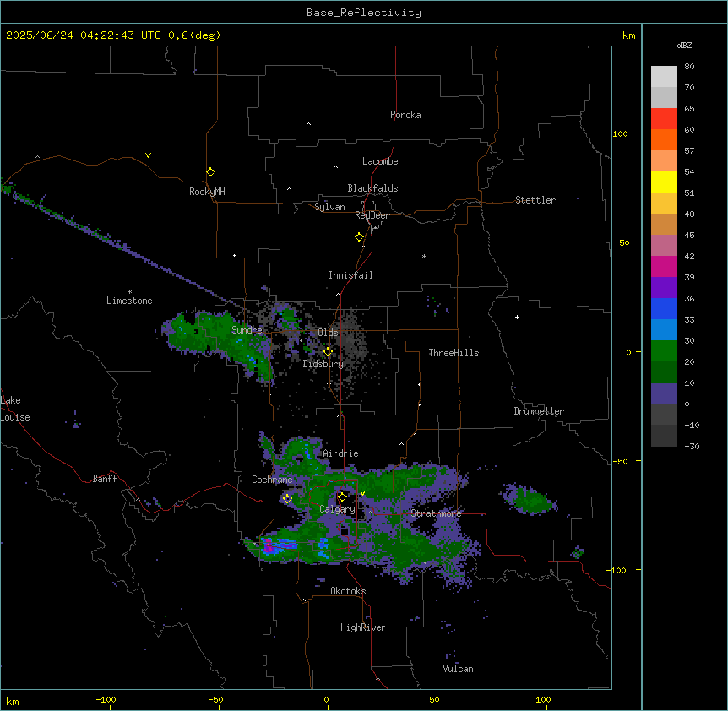Click the ThreeHills label
This screenshot has height=711, width=728.
click(454, 353)
